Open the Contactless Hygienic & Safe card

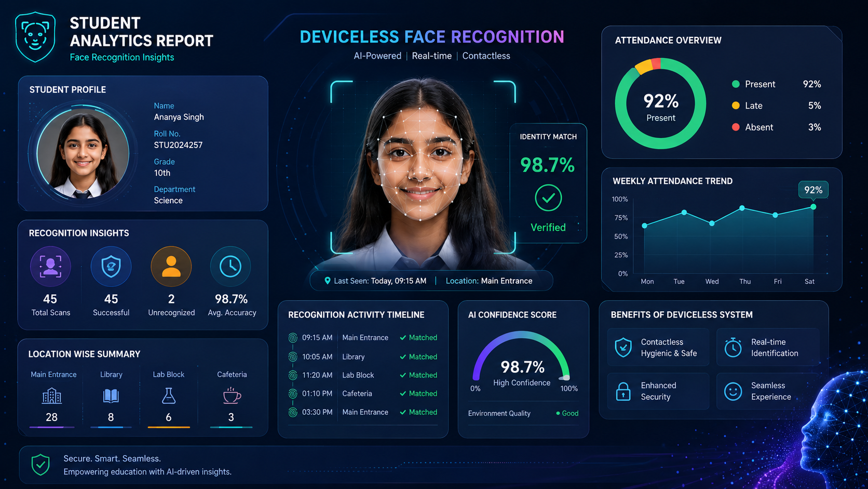click(x=658, y=347)
